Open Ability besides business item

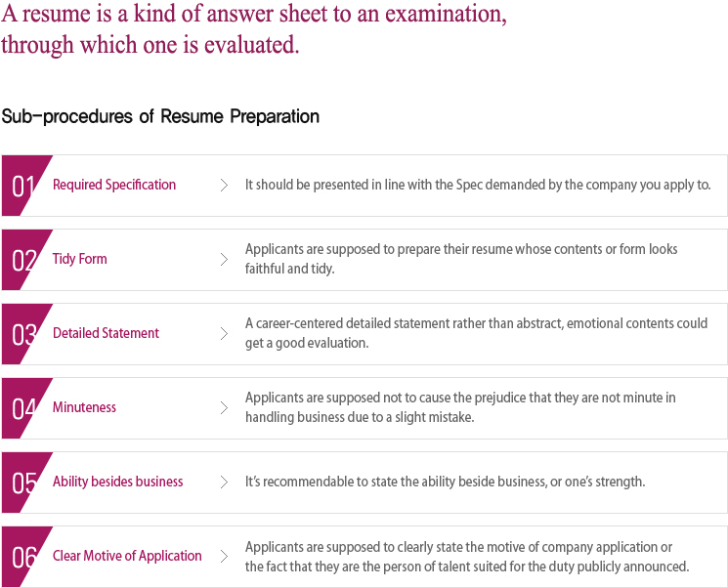coord(118,482)
